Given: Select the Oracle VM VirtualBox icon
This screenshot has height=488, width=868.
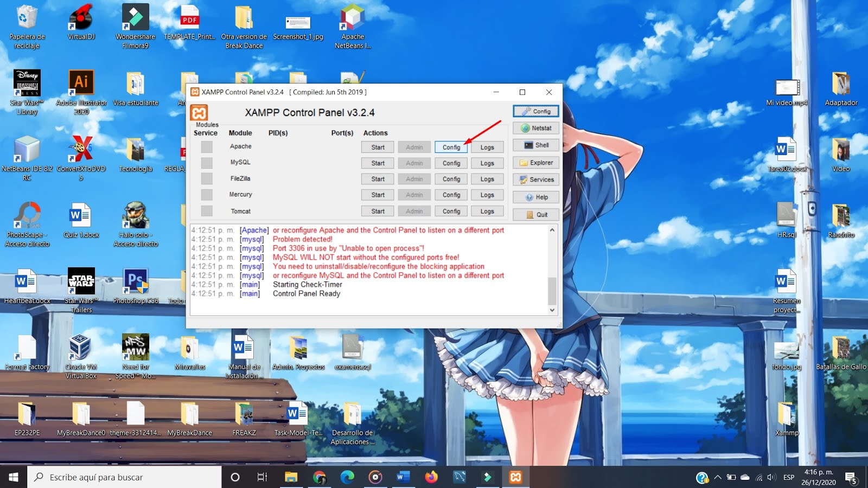Looking at the screenshot, I should 81,356.
